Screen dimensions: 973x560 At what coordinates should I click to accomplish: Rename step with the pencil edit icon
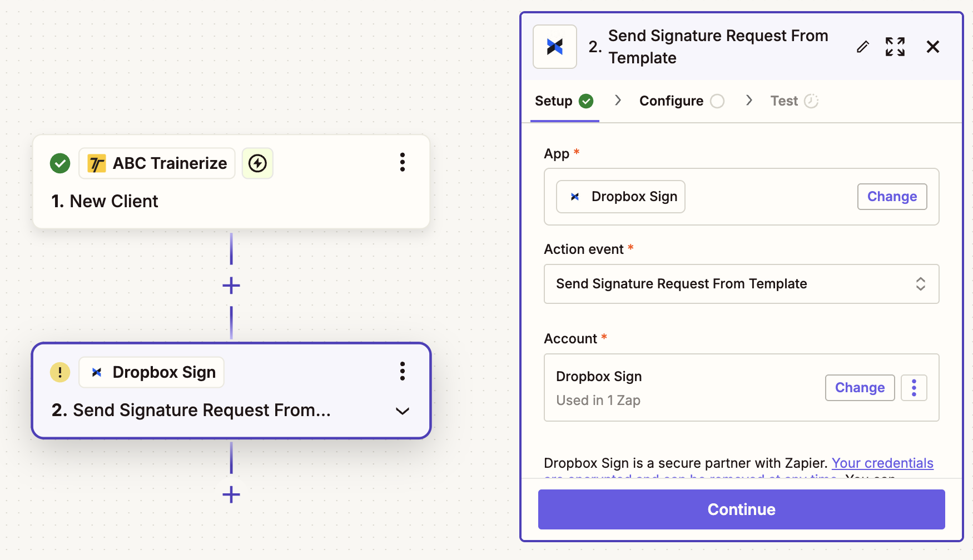863,47
